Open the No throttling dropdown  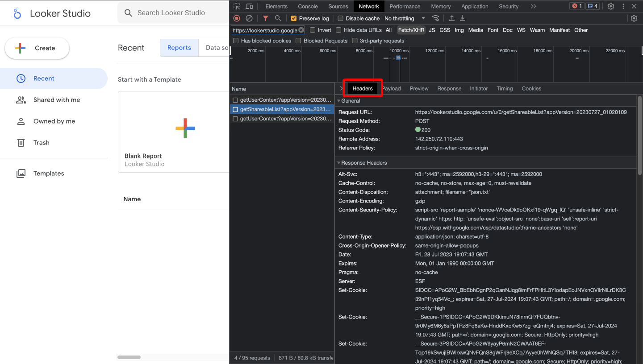pos(405,18)
